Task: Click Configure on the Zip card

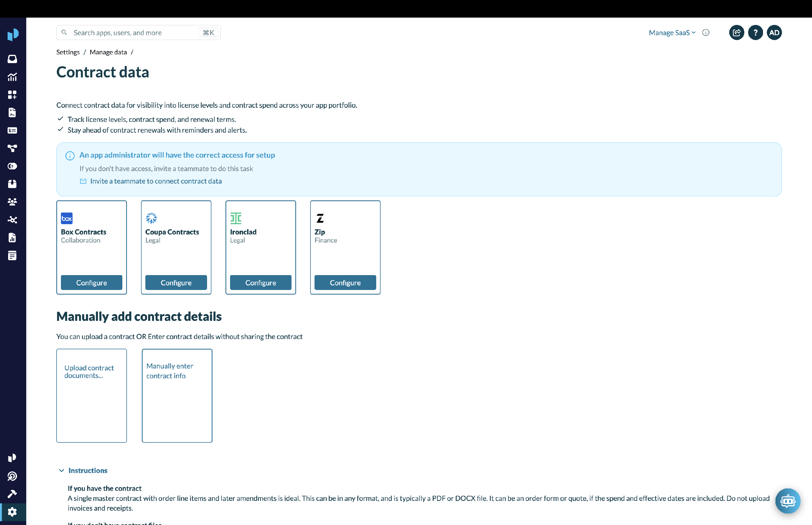Action: [345, 283]
